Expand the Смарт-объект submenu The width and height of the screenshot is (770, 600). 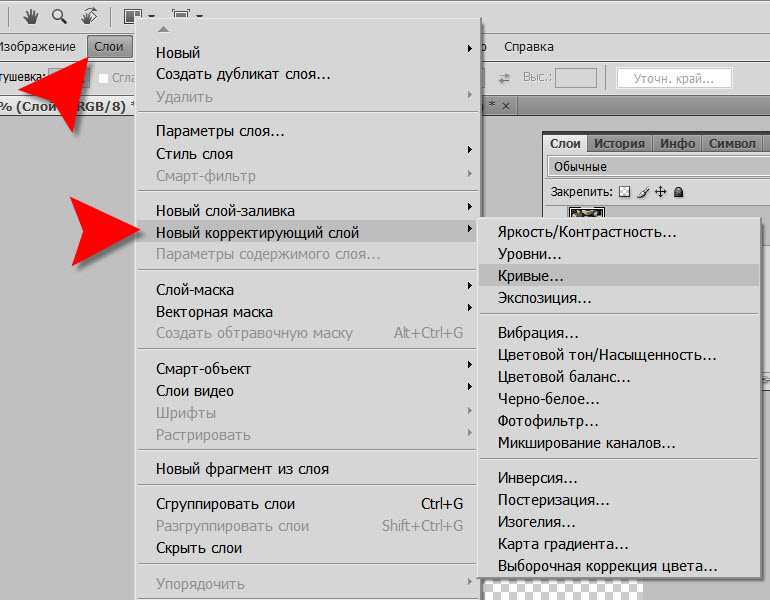tap(307, 369)
